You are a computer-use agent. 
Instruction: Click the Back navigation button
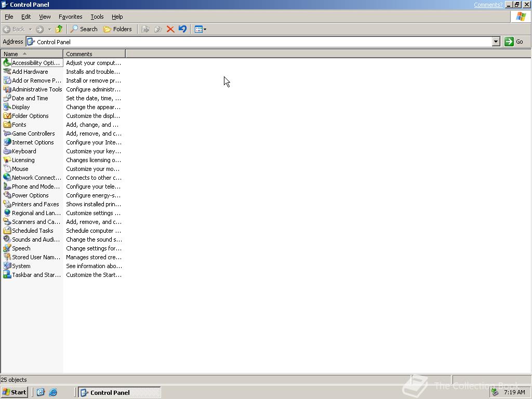tap(14, 29)
